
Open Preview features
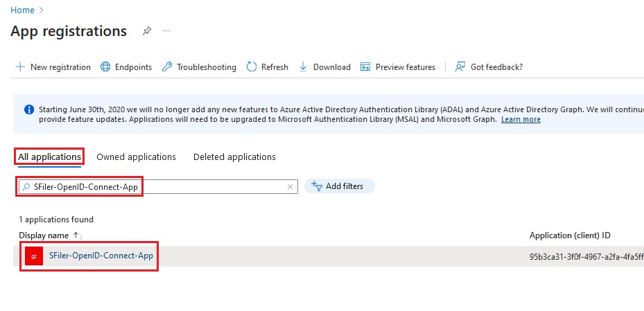[x=398, y=67]
